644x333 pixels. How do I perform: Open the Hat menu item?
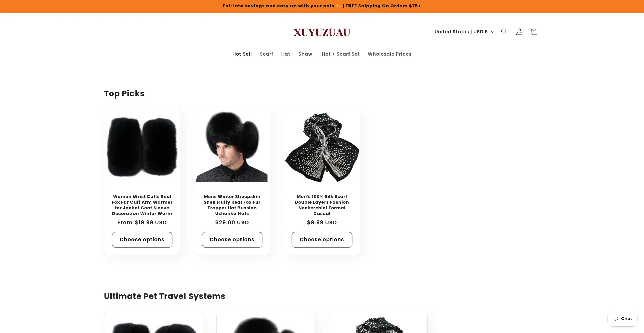286,54
